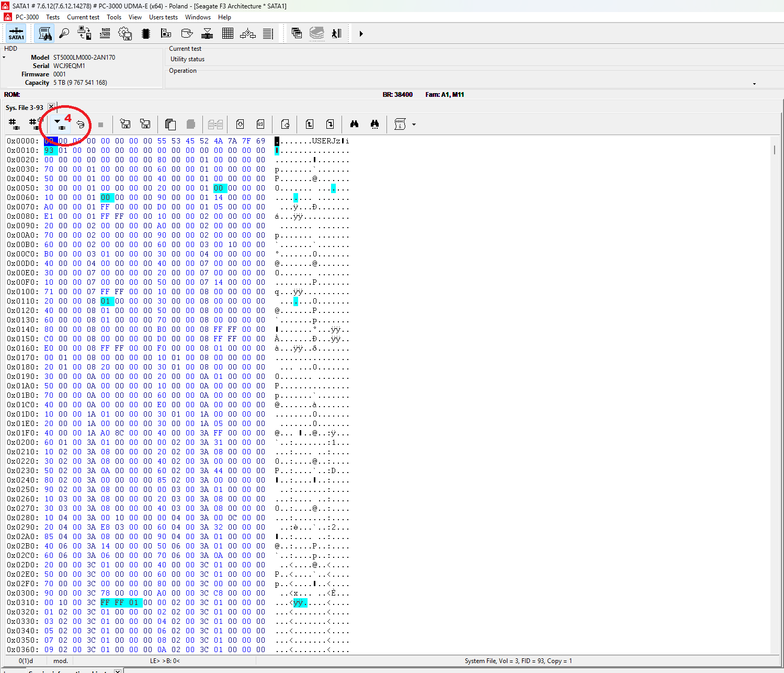The image size is (784, 673).
Task: Click the grid table icon in main toolbar
Action: 228,34
